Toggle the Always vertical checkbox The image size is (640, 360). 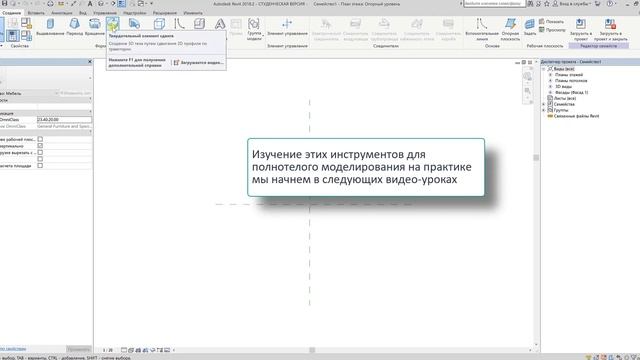pyautogui.click(x=40, y=146)
